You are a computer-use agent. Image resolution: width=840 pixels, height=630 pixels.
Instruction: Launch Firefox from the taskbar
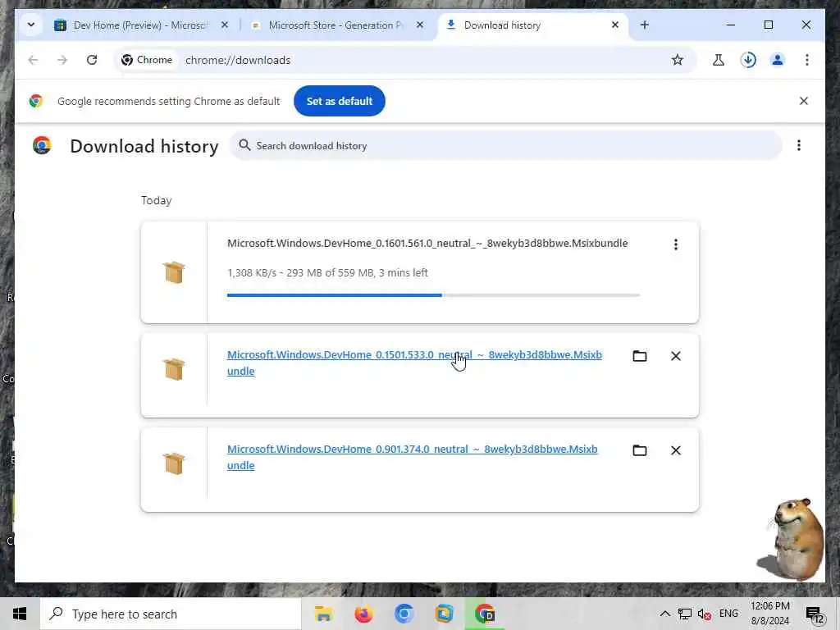coord(363,614)
